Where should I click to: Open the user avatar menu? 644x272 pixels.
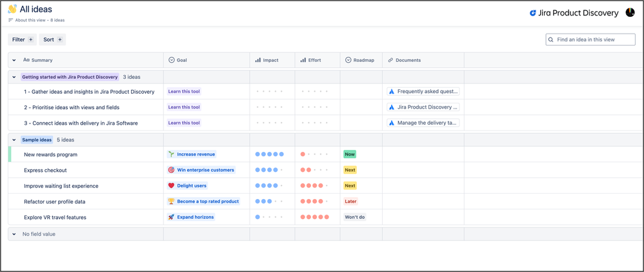(630, 13)
